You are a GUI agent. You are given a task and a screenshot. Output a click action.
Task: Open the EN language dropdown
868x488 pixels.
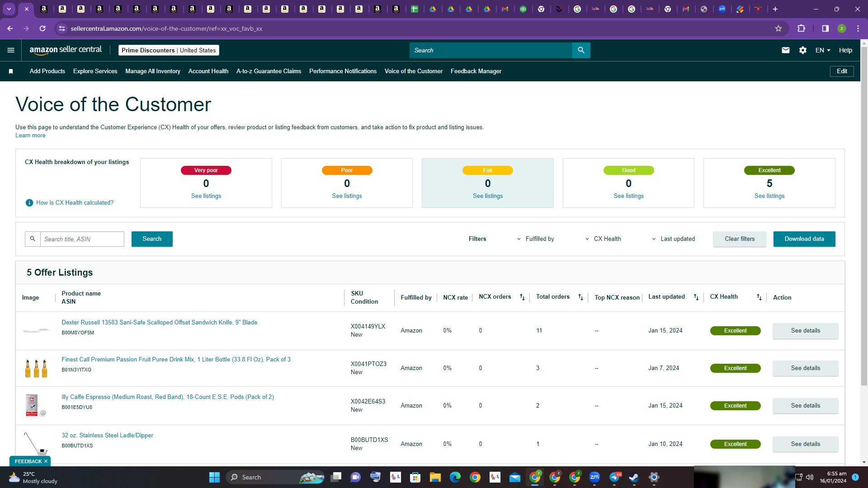coord(823,50)
